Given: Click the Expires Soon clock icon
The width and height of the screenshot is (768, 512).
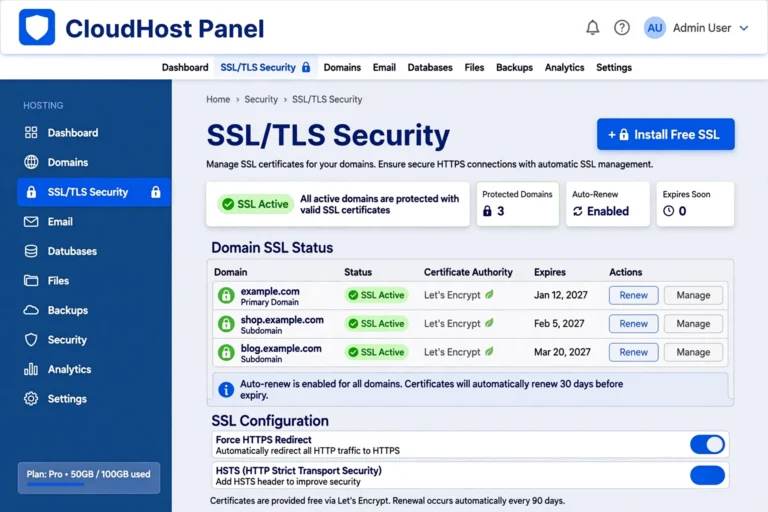Looking at the screenshot, I should point(668,211).
